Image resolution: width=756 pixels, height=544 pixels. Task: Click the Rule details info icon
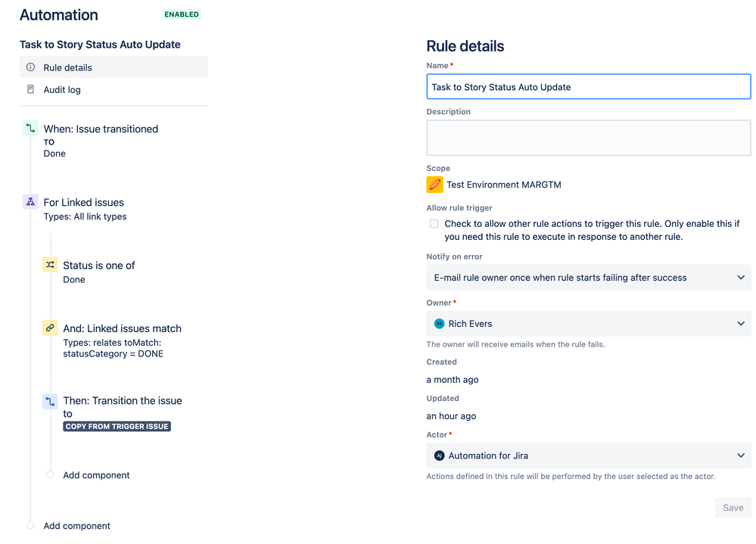click(x=30, y=67)
